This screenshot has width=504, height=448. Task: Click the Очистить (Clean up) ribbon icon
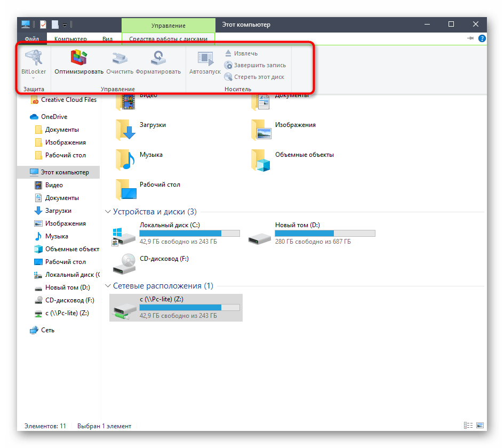(x=119, y=58)
